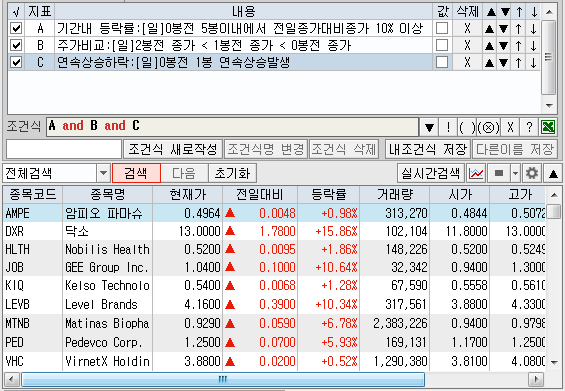The image size is (565, 391).
Task: Select the AMPE stock row
Action: (x=275, y=213)
